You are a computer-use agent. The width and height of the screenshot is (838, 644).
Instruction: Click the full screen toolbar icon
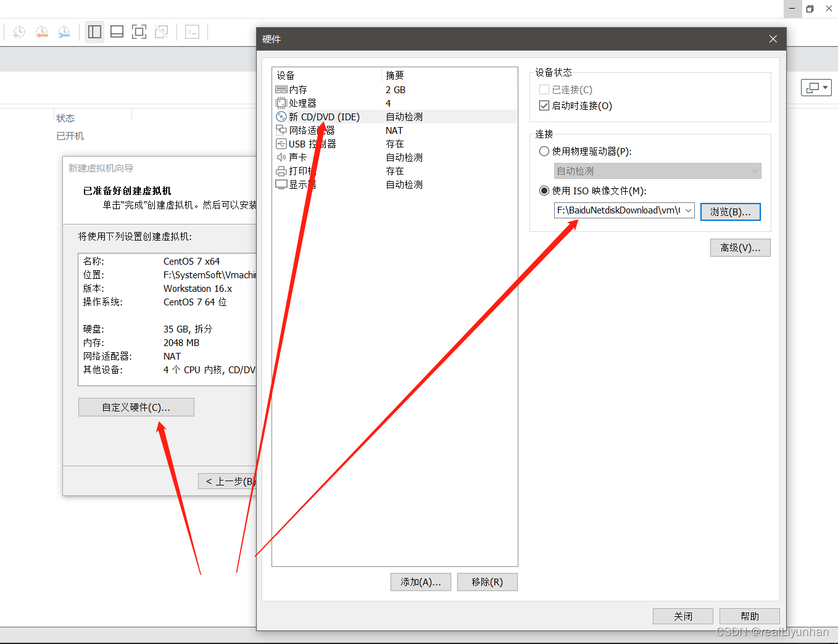[x=139, y=31]
